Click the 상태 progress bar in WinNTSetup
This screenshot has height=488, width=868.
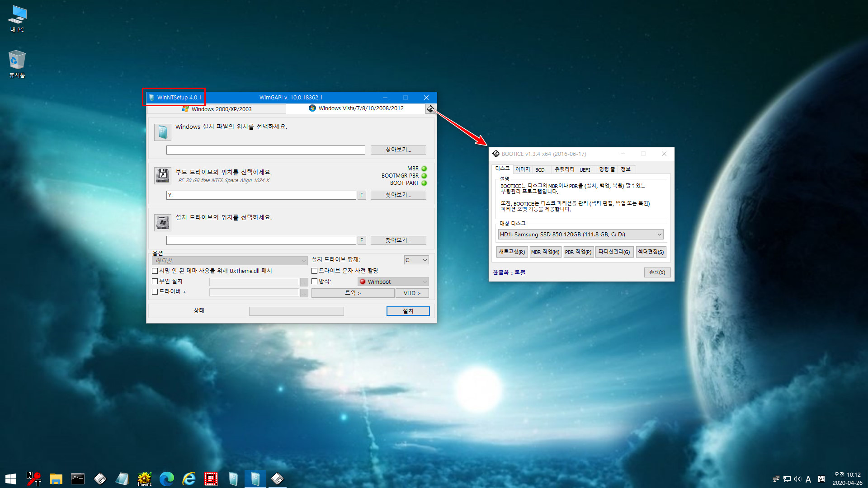pos(296,311)
